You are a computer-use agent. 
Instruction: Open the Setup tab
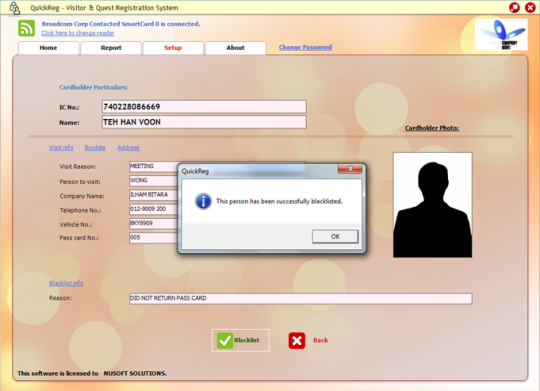(x=173, y=48)
